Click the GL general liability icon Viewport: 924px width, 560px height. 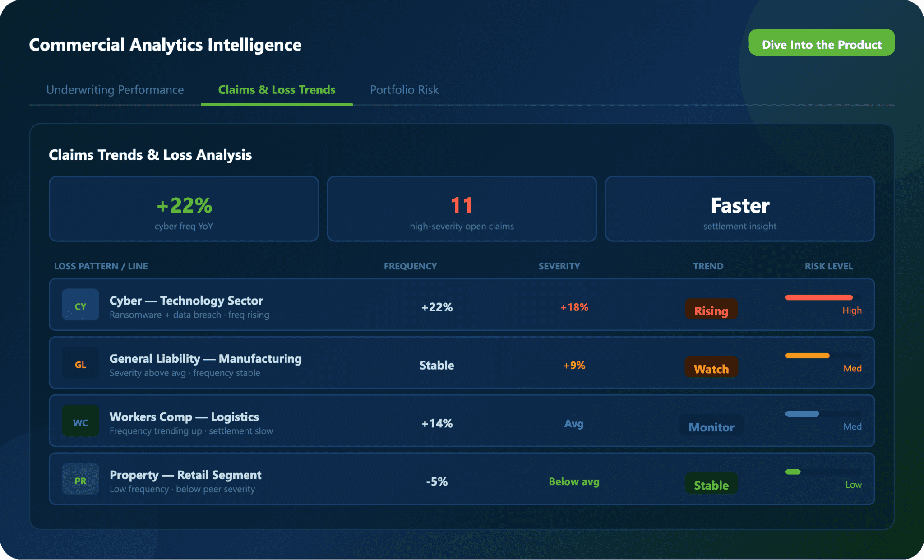pos(80,363)
